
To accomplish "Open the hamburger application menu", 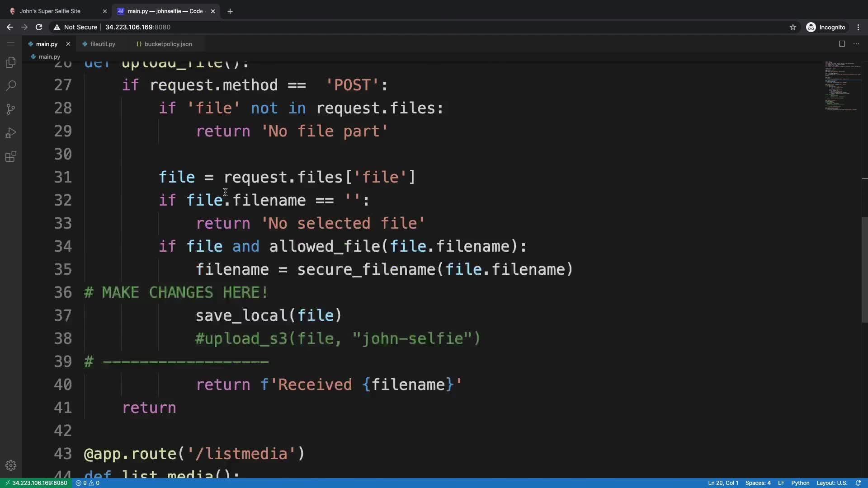I will (11, 44).
